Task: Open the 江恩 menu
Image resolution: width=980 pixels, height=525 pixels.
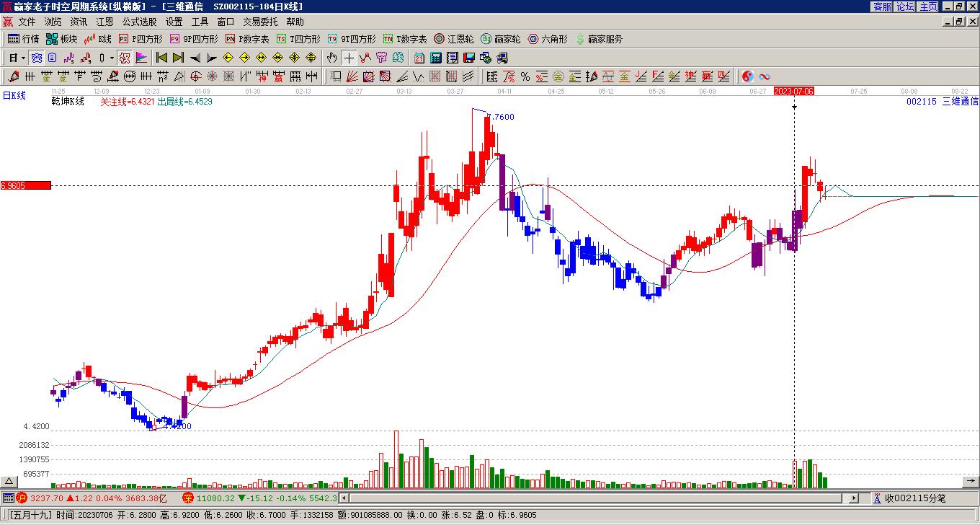Action: [x=104, y=22]
